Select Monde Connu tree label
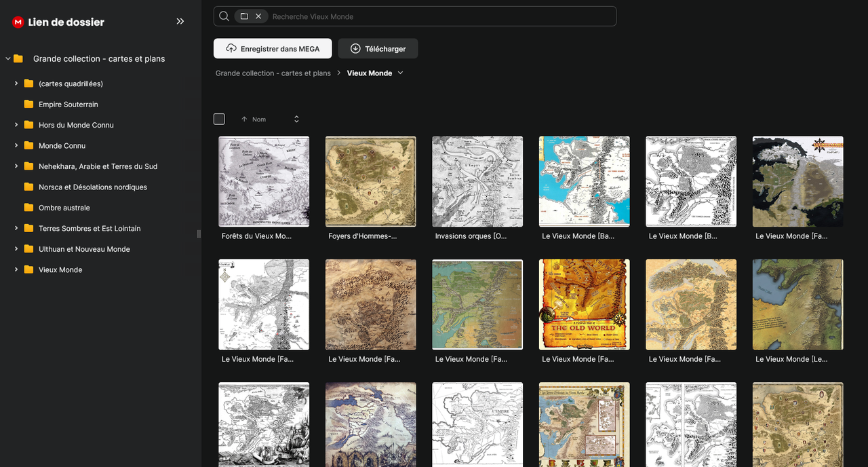 click(x=62, y=146)
